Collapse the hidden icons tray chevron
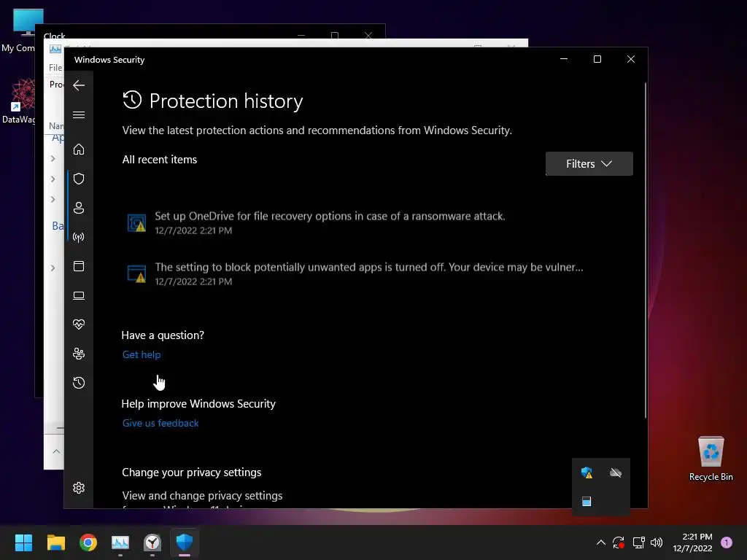The width and height of the screenshot is (747, 560). (601, 542)
